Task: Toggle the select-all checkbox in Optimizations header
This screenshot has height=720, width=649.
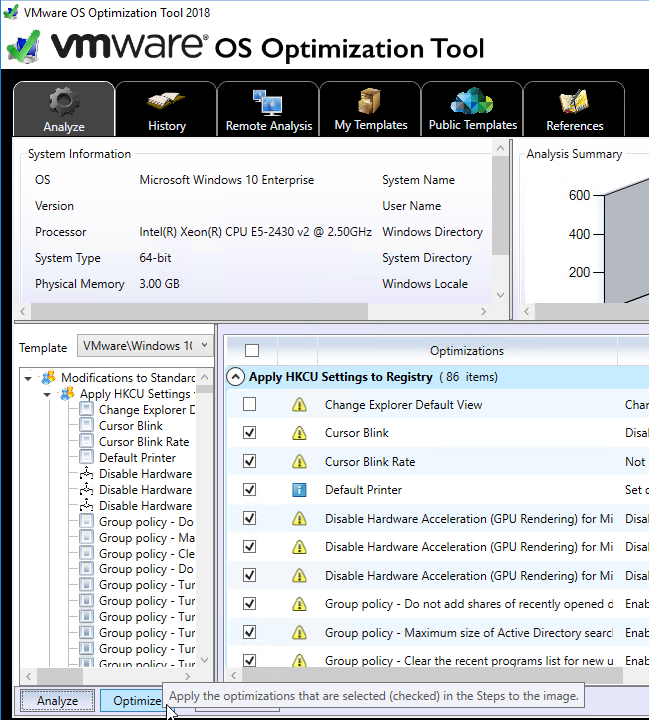Action: pyautogui.click(x=252, y=350)
